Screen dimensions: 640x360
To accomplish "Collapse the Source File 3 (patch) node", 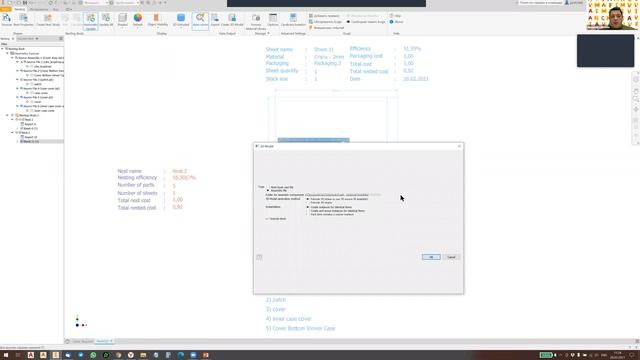I will tap(18, 80).
